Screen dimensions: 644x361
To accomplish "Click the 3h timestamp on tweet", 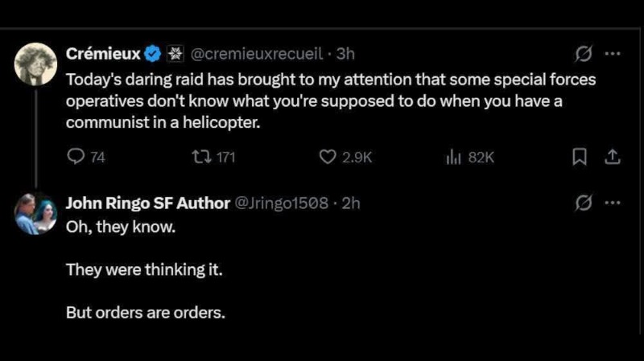I will pyautogui.click(x=345, y=54).
